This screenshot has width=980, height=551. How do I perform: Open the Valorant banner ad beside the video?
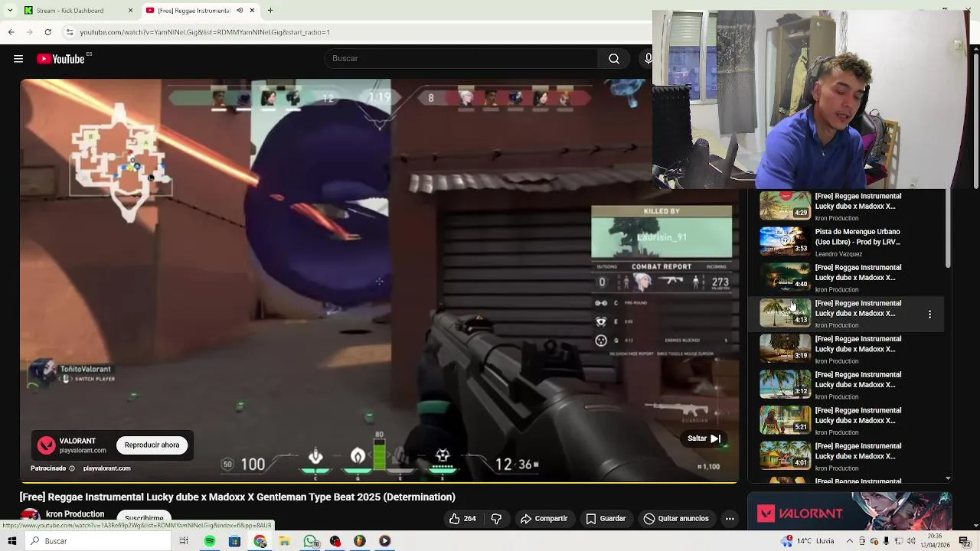(850, 512)
